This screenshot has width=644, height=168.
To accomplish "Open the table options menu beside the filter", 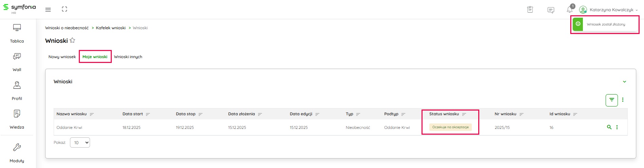I will (623, 100).
